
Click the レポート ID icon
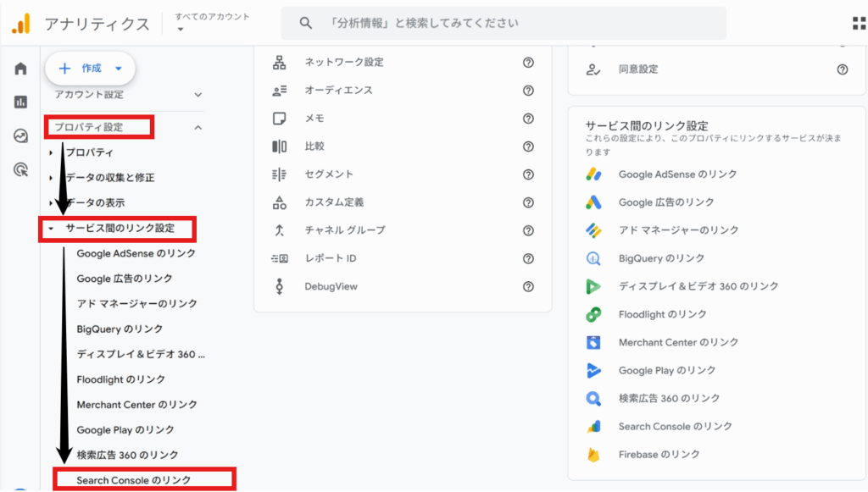280,259
